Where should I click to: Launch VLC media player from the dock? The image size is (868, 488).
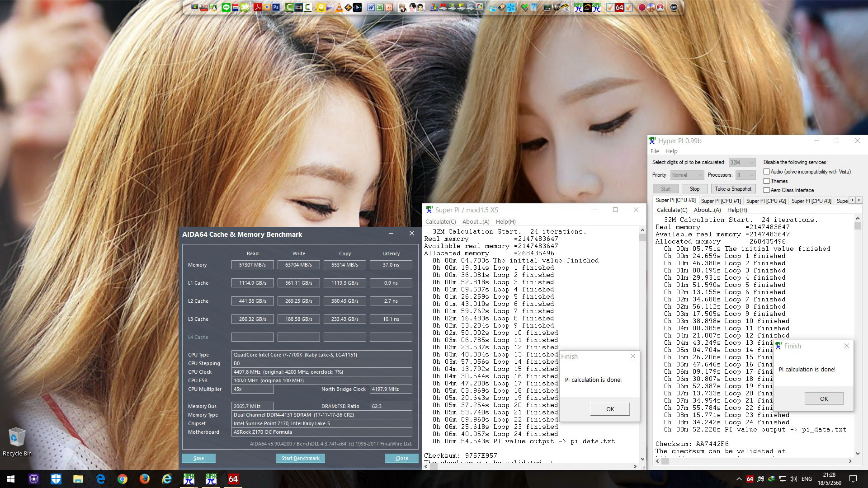click(x=339, y=7)
